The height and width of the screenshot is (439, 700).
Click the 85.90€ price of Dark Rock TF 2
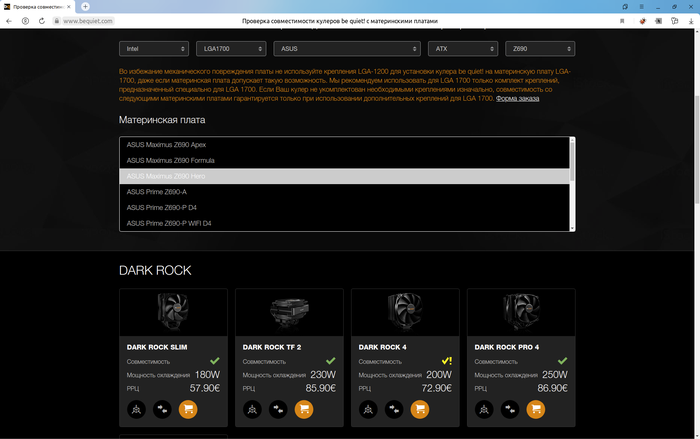point(321,388)
